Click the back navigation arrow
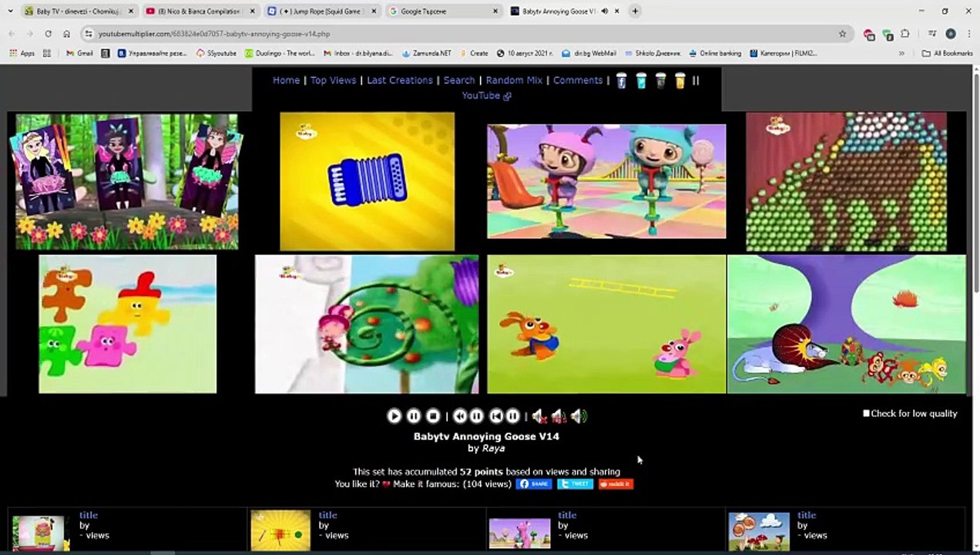This screenshot has width=980, height=555. coord(11,34)
